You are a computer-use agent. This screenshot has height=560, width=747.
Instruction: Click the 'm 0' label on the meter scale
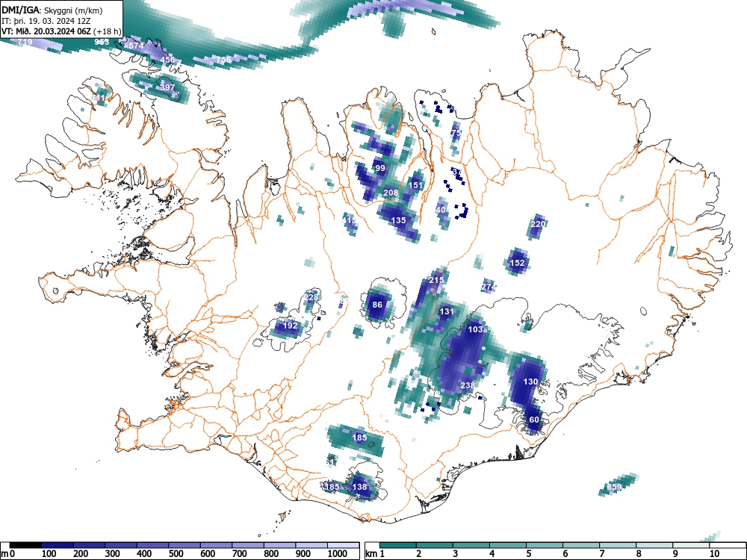pyautogui.click(x=8, y=554)
